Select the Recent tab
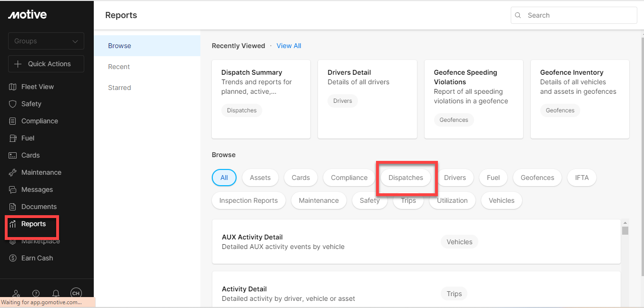This screenshot has height=308, width=644. [x=147, y=67]
